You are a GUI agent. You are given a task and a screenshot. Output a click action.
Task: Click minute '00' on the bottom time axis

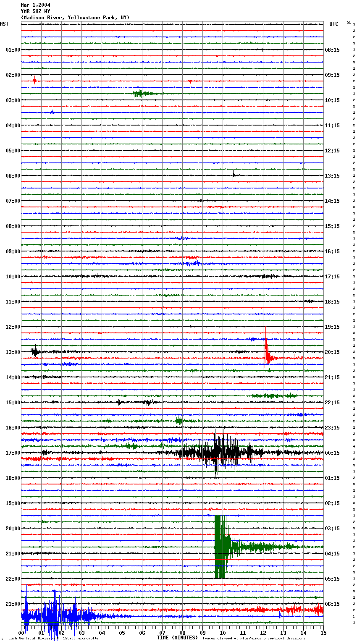click(x=21, y=633)
